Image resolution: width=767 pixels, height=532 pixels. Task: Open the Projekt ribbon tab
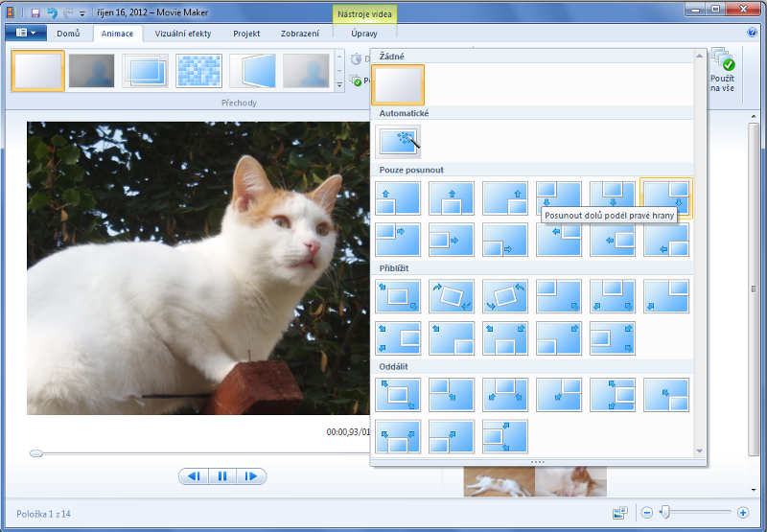coord(246,33)
